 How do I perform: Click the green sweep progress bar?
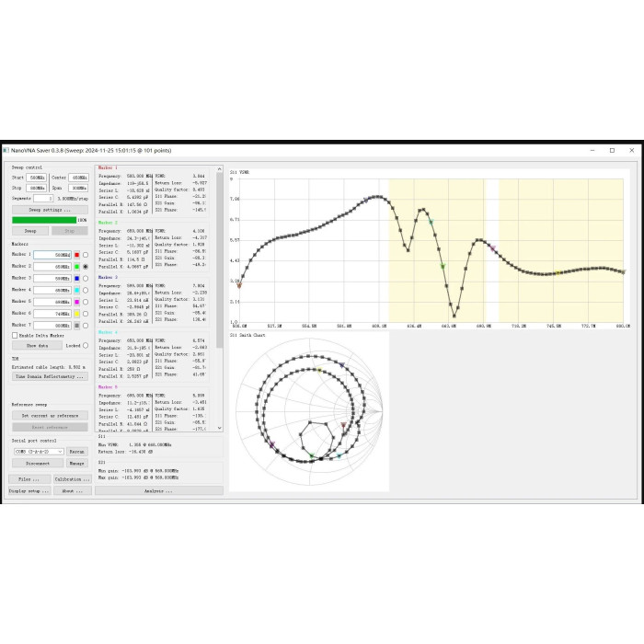click(x=44, y=220)
